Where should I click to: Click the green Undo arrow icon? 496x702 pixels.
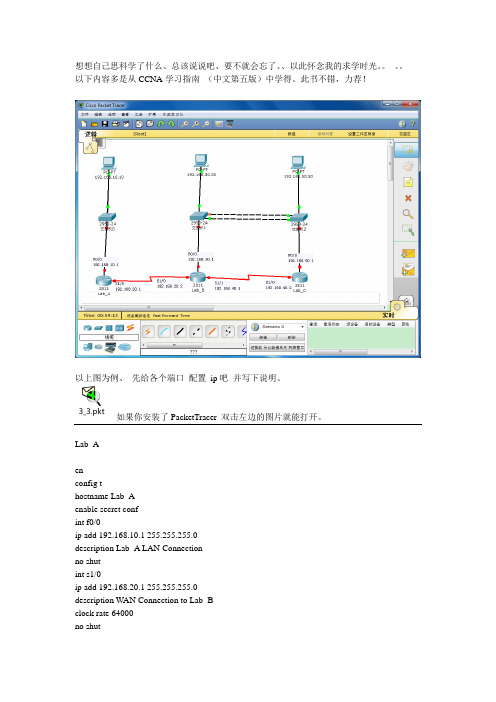pos(161,124)
